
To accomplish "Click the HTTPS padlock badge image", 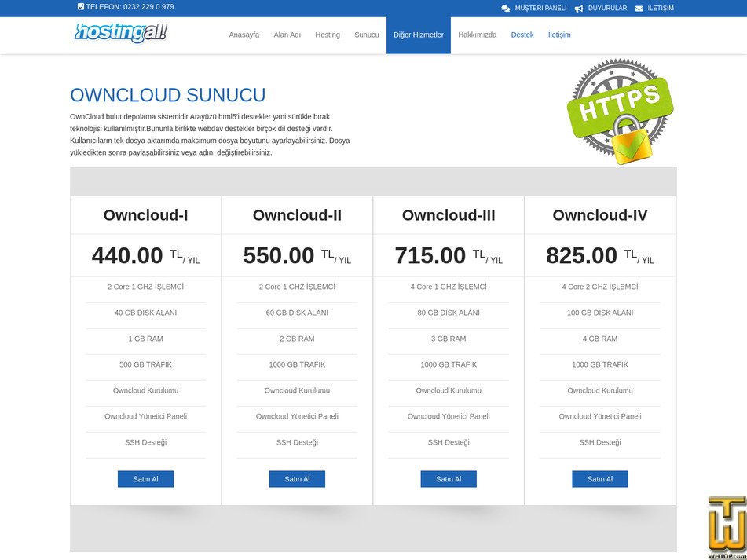I will [621, 112].
